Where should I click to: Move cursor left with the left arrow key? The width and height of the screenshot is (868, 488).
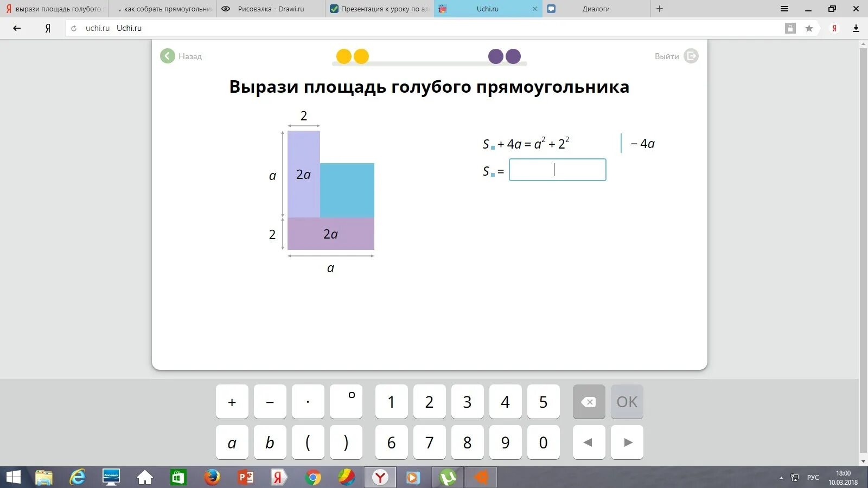point(589,442)
